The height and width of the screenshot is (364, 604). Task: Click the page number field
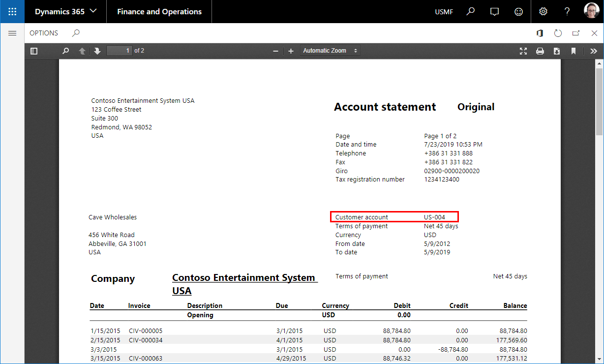tap(120, 51)
